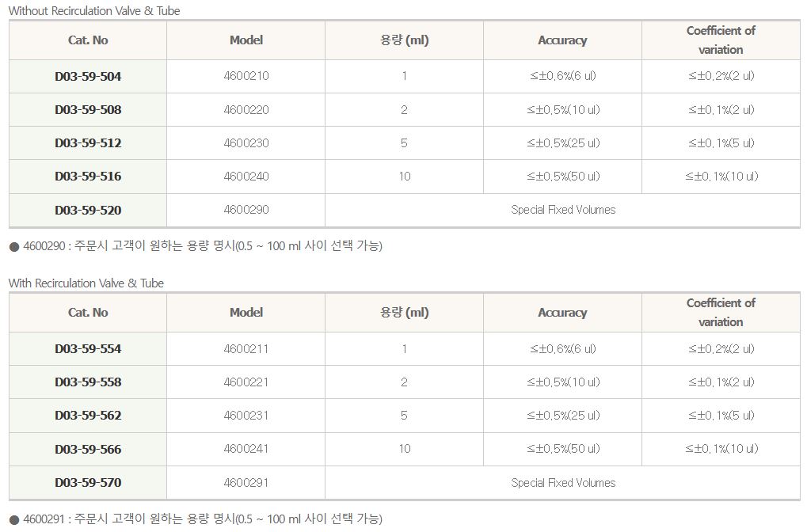Select catalog number D03-59-508

88,110
